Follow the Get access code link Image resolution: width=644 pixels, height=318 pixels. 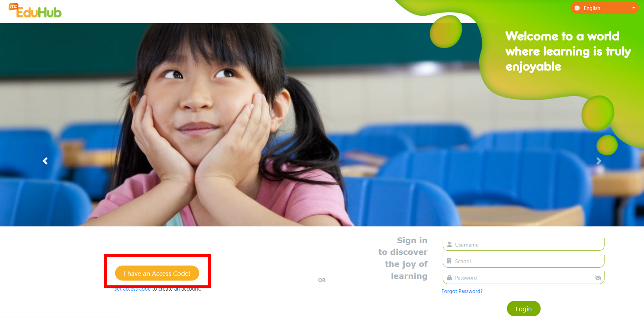pyautogui.click(x=132, y=289)
